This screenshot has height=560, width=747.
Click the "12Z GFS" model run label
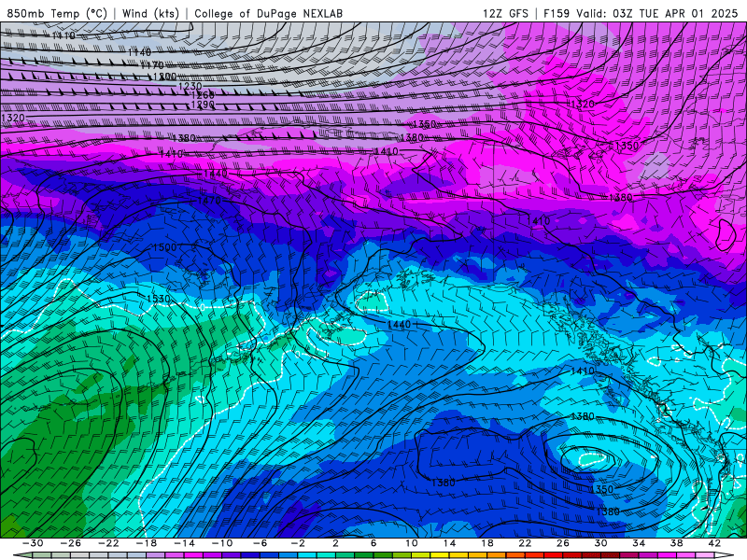[x=505, y=13]
